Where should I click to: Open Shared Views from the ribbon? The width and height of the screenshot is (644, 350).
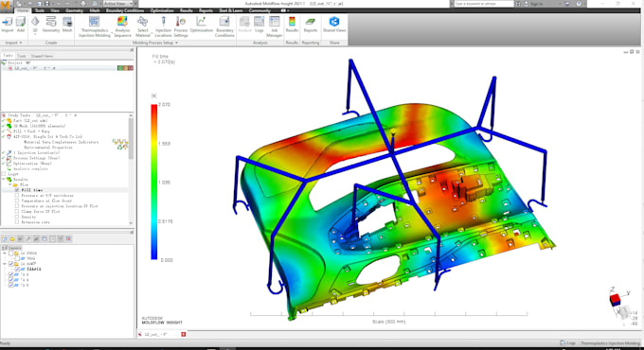[334, 25]
